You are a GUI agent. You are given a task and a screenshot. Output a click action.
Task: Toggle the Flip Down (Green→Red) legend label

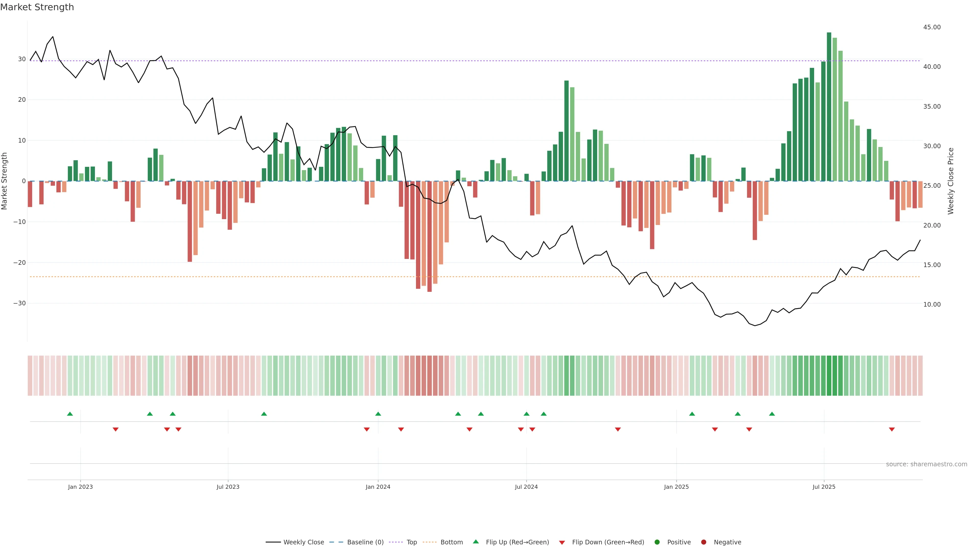608,542
